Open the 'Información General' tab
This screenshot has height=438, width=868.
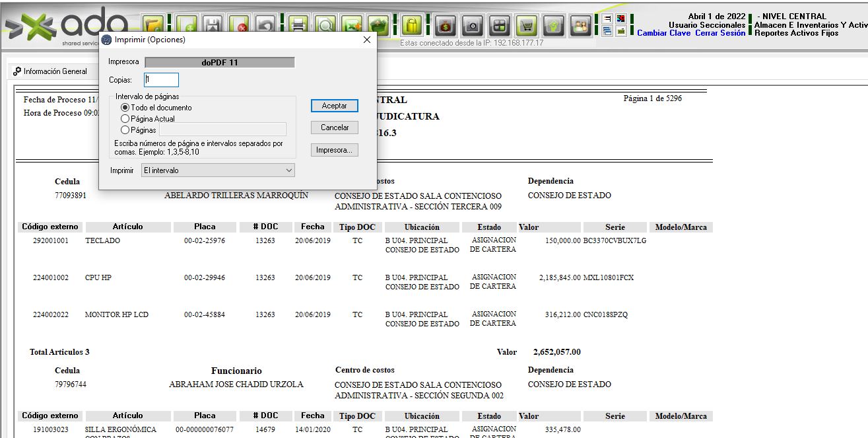pos(50,71)
